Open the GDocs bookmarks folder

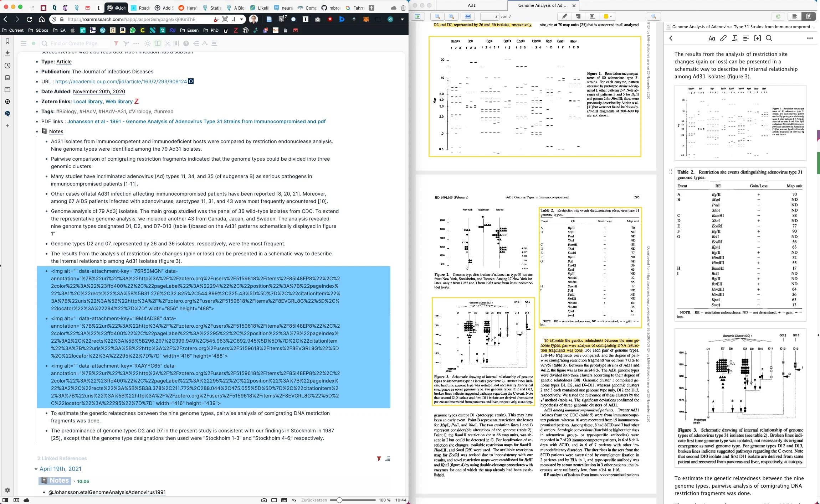coord(38,30)
